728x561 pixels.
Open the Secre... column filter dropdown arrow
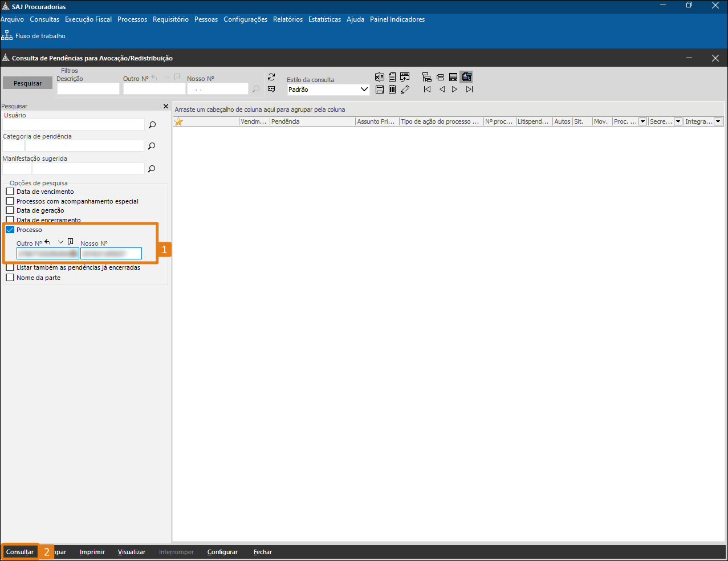[678, 121]
